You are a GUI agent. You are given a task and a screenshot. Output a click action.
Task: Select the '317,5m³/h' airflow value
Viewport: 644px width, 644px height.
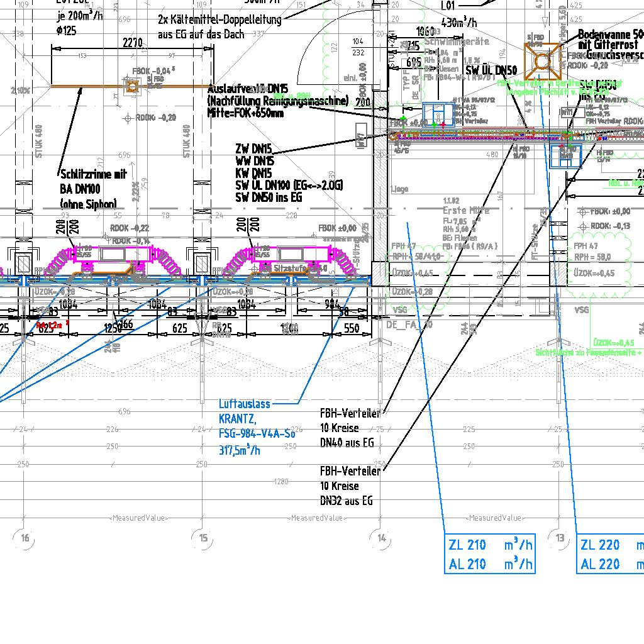coord(240,450)
